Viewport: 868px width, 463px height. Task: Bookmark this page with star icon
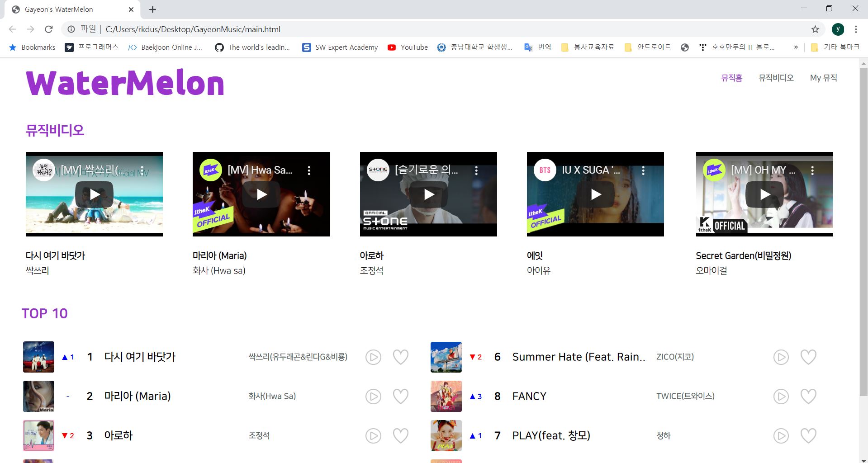coord(815,29)
